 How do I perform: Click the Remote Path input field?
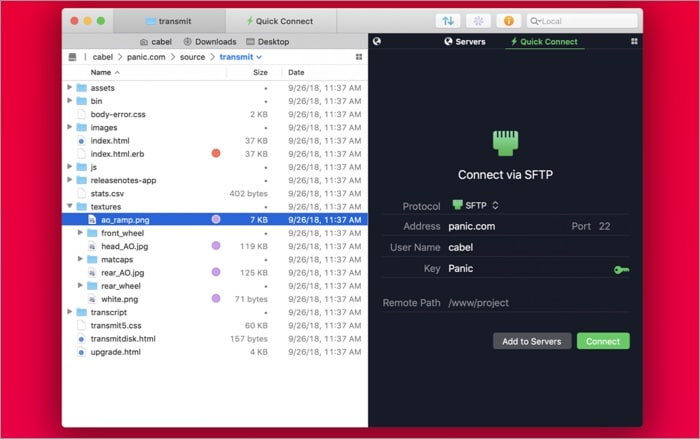coord(535,302)
